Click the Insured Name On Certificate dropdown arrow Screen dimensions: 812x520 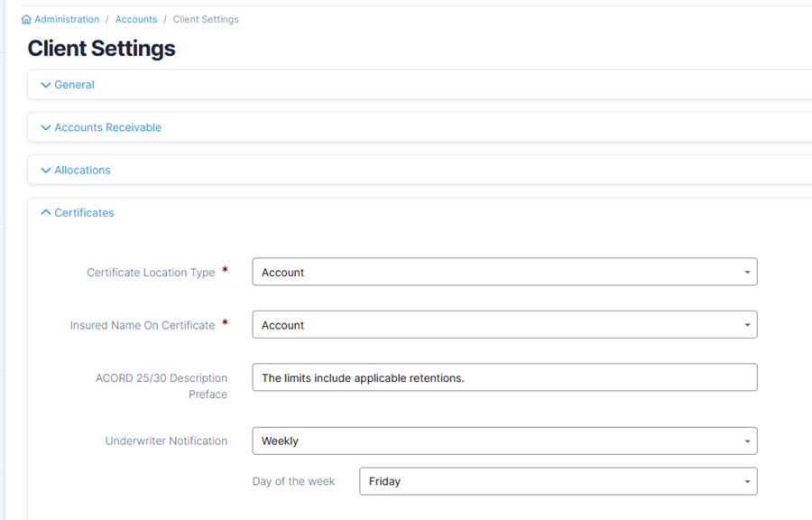click(747, 325)
